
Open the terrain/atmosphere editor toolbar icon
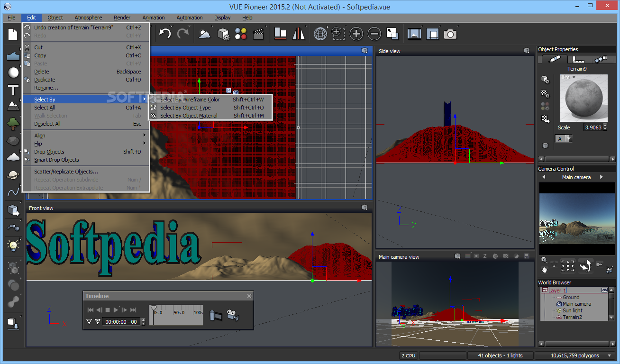click(x=205, y=34)
